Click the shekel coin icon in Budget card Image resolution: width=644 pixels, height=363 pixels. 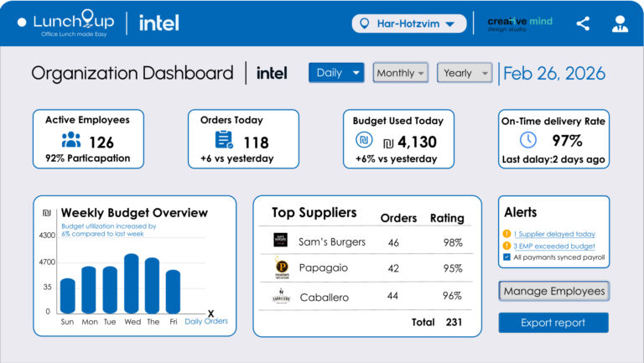tap(364, 140)
